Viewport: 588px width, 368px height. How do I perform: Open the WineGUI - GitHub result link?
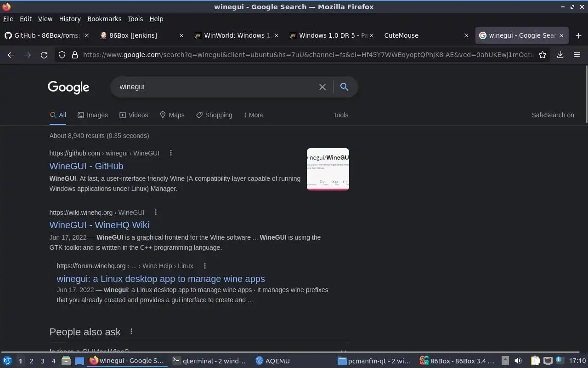(x=86, y=166)
